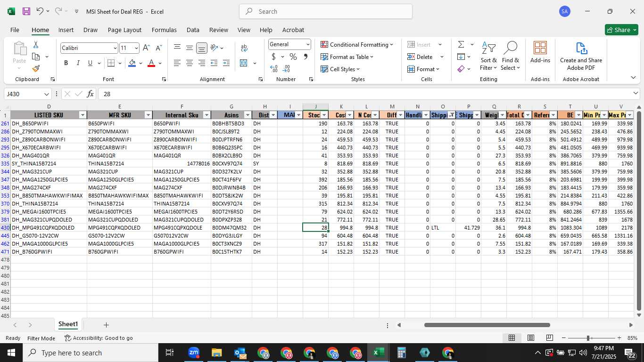Click the Comma Style icon
644x362 pixels.
point(305,57)
